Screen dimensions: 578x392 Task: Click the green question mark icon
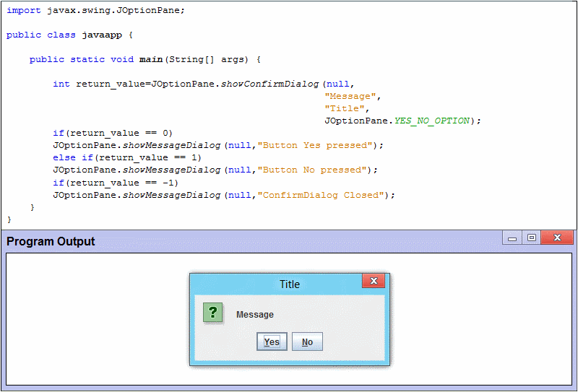(x=212, y=313)
